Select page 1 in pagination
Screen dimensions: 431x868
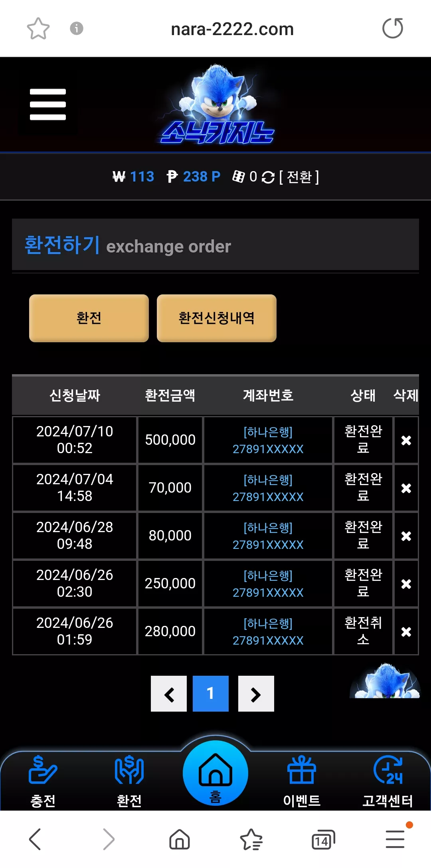[x=211, y=694]
